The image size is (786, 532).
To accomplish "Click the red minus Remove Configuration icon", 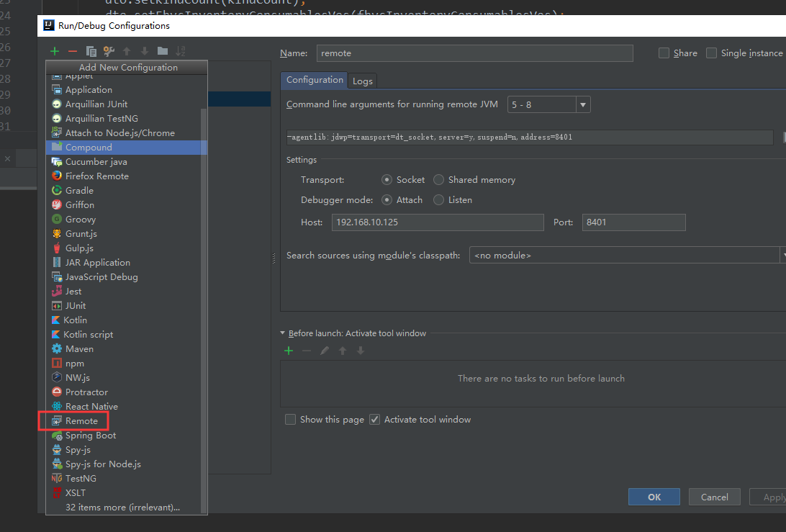I will click(73, 51).
